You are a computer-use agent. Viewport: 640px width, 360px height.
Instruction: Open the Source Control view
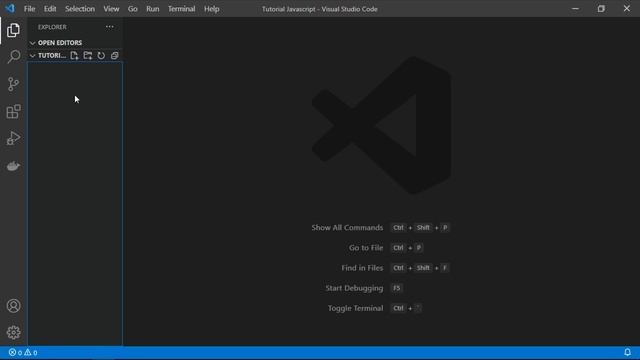click(x=13, y=84)
